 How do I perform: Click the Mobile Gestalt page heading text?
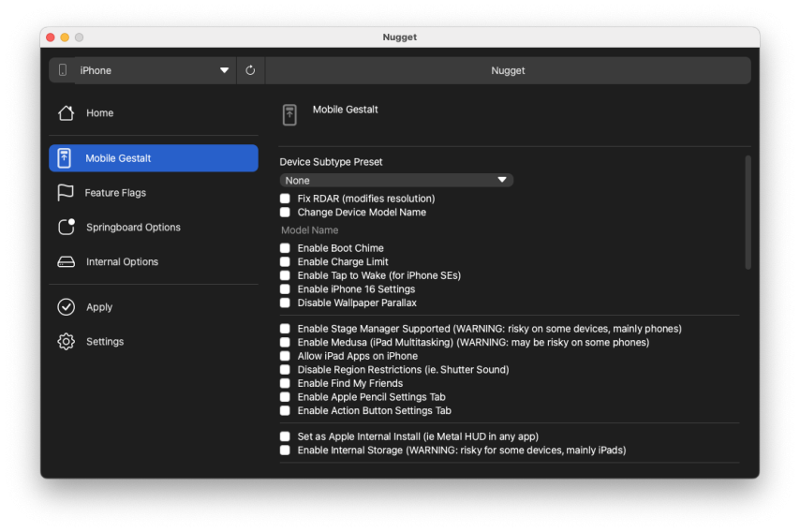[346, 110]
